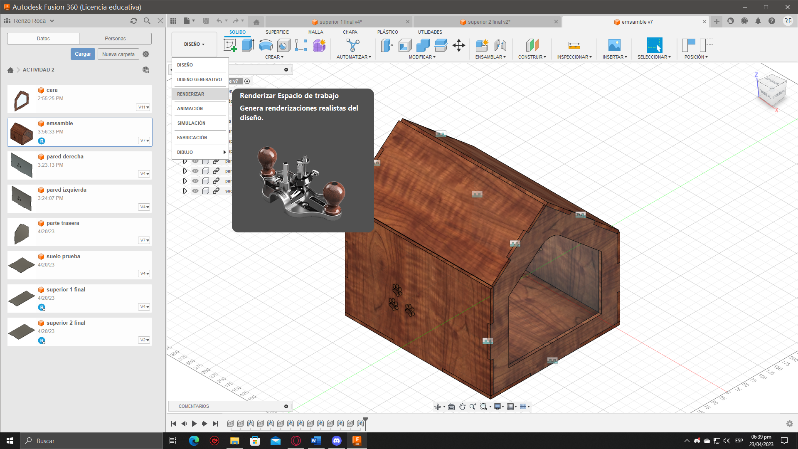
Task: Click the Measure ruler icon under Inspeccionar
Action: 574,45
